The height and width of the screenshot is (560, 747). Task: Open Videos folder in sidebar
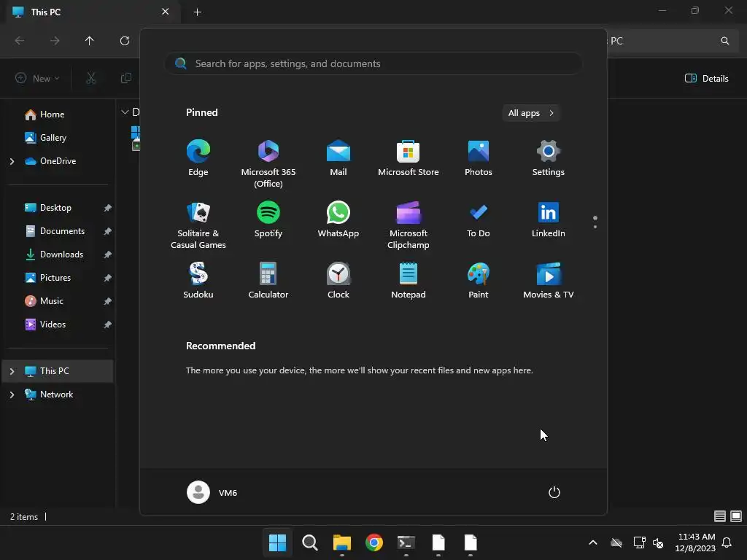coord(53,324)
